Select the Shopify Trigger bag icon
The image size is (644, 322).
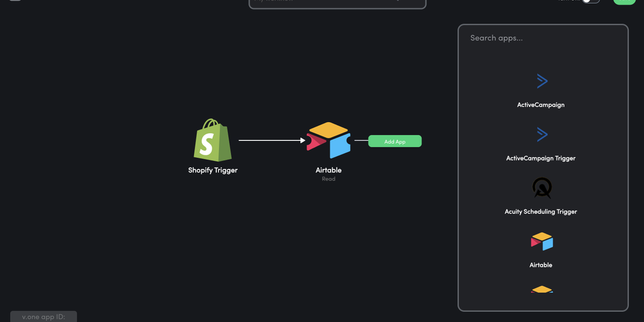[x=213, y=140]
